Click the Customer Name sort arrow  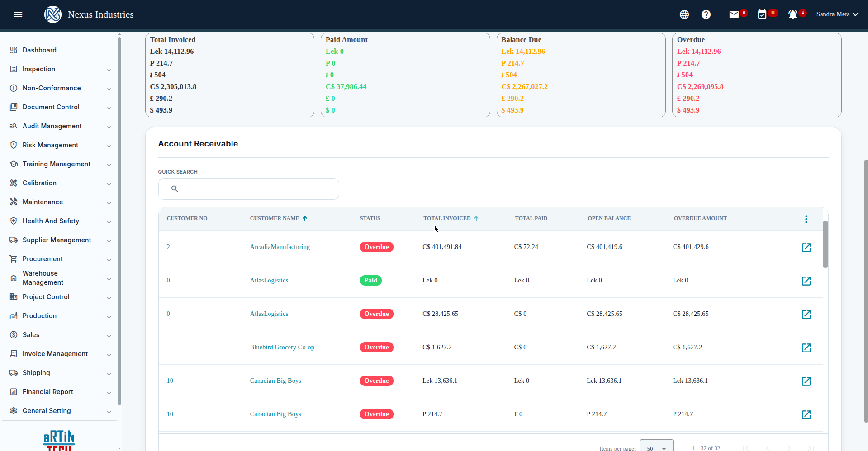pos(305,218)
